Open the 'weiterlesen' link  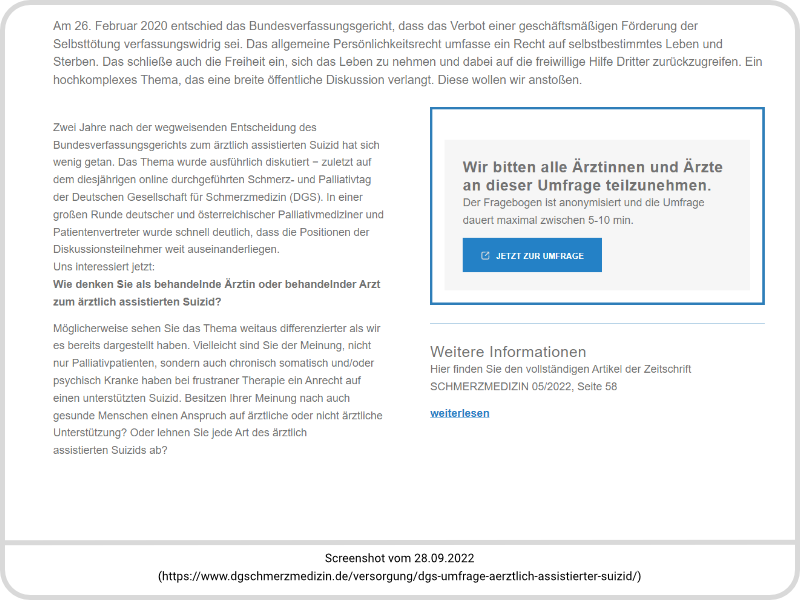[460, 413]
